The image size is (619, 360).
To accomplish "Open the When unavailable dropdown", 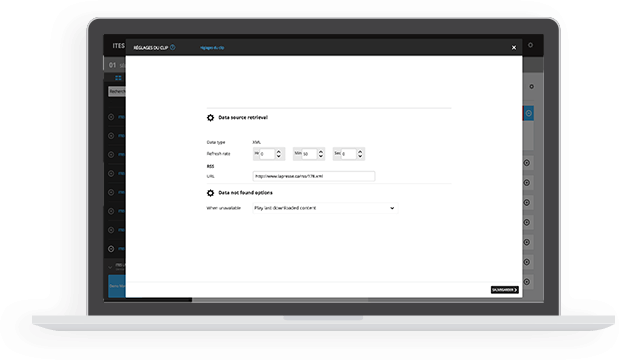I will [325, 208].
